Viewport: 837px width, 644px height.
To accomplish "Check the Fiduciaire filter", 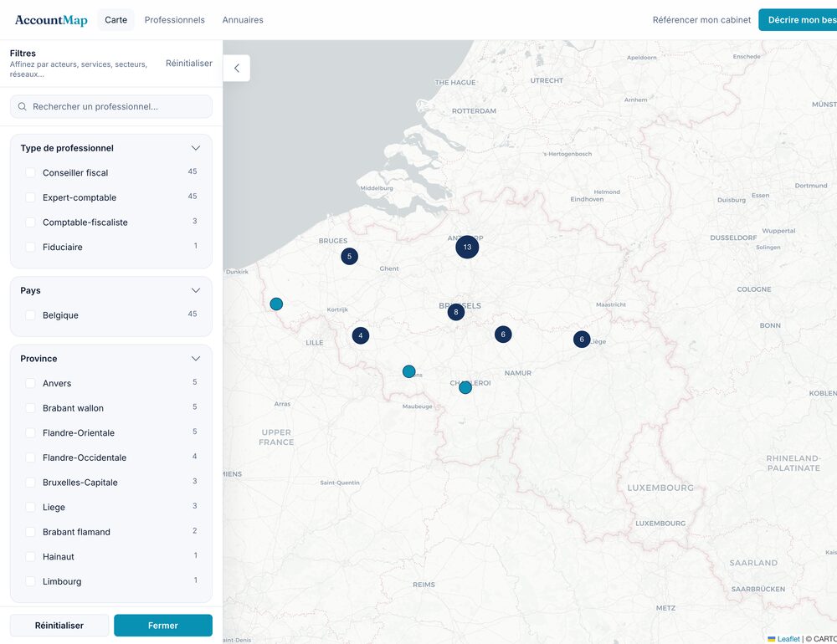I will pos(30,247).
